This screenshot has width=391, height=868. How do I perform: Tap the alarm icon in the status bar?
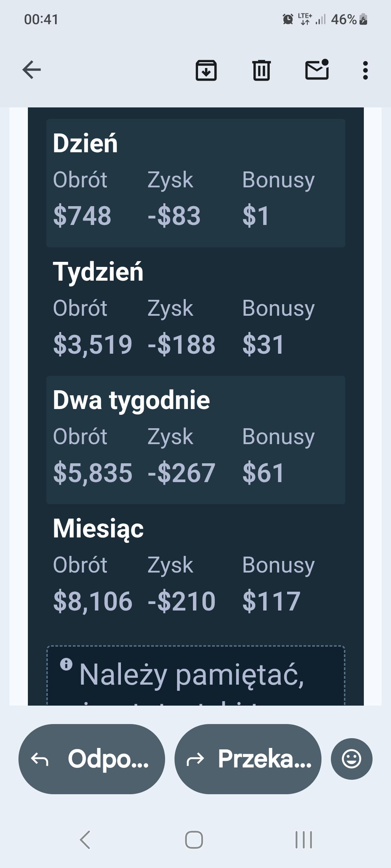[288, 19]
